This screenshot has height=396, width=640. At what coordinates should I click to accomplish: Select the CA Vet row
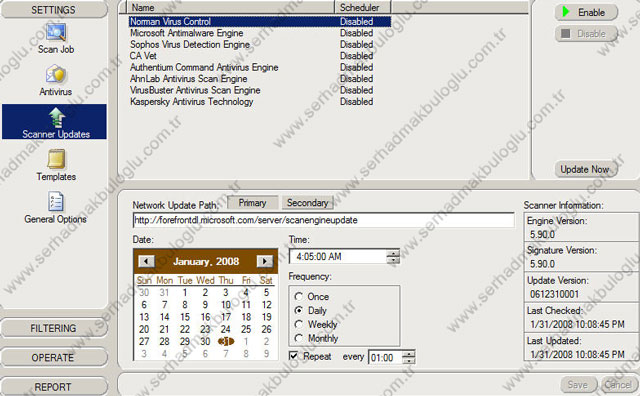[259, 56]
